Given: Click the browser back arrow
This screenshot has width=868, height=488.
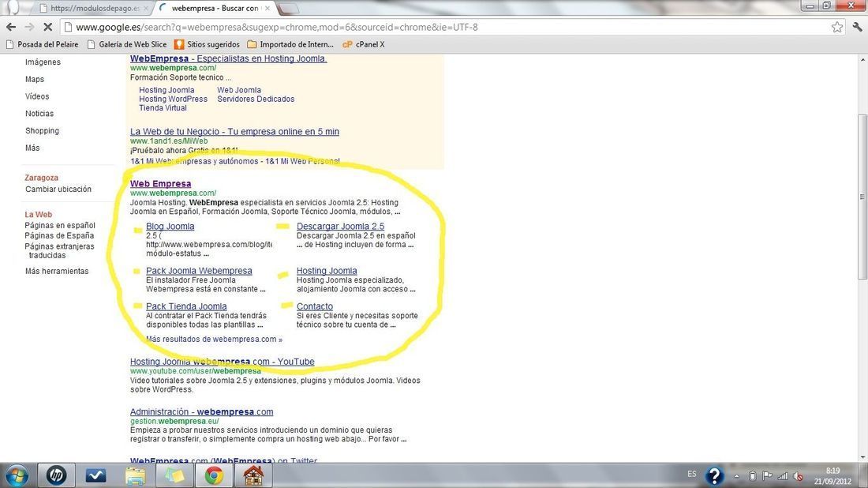Looking at the screenshot, I should (x=11, y=27).
